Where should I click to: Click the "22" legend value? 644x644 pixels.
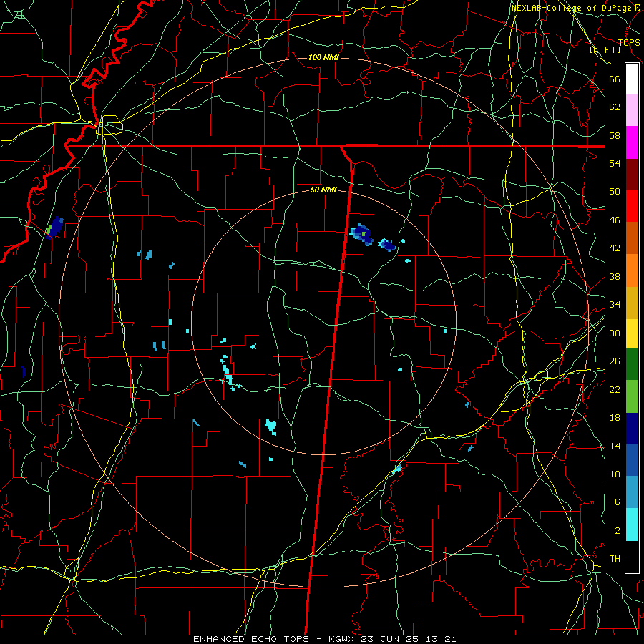tap(615, 389)
